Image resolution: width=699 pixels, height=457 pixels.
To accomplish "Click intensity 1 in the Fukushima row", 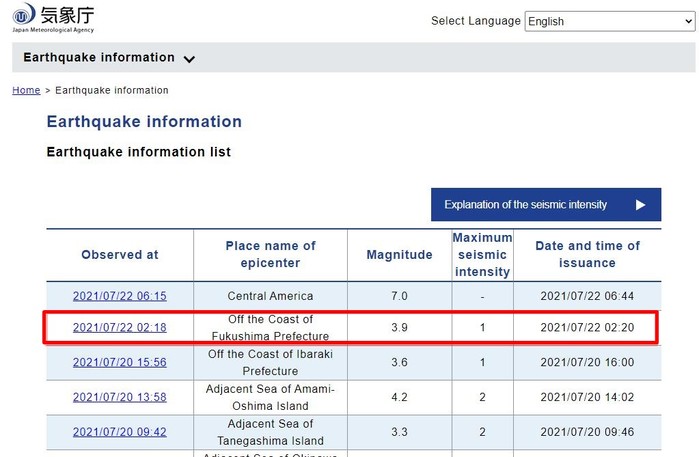I will click(x=482, y=328).
